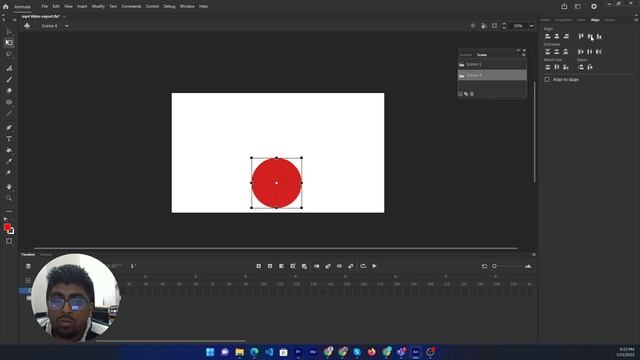Click Align top edge icon
The width and height of the screenshot is (640, 360).
click(x=581, y=36)
